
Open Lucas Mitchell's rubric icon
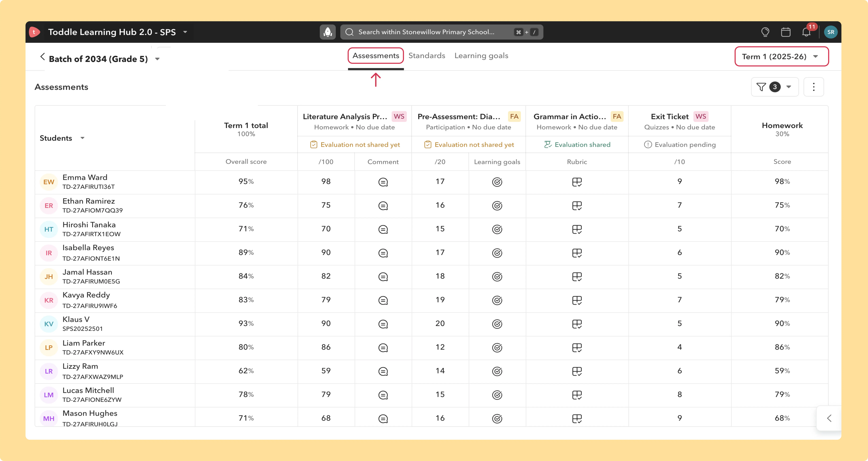click(577, 395)
